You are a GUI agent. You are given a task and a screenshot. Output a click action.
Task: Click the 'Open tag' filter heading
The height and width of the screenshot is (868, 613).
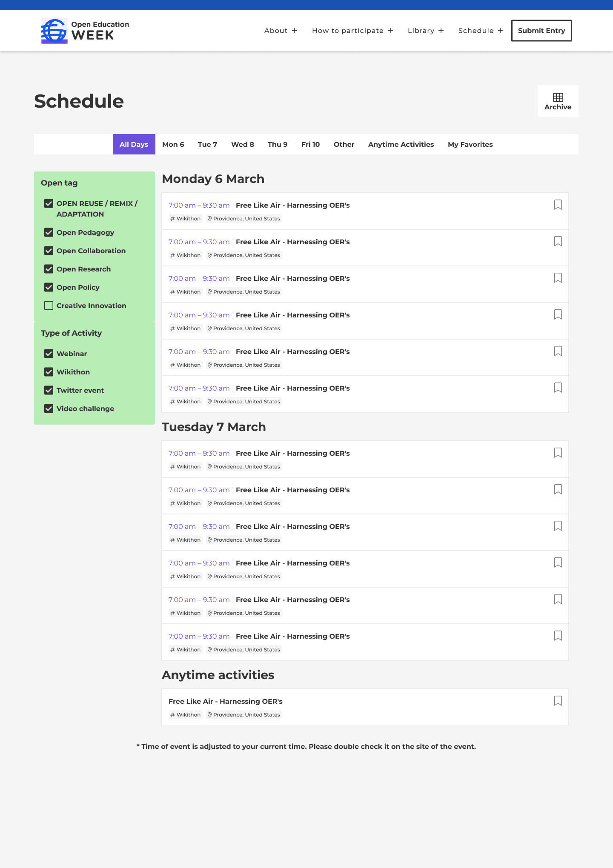tap(59, 183)
